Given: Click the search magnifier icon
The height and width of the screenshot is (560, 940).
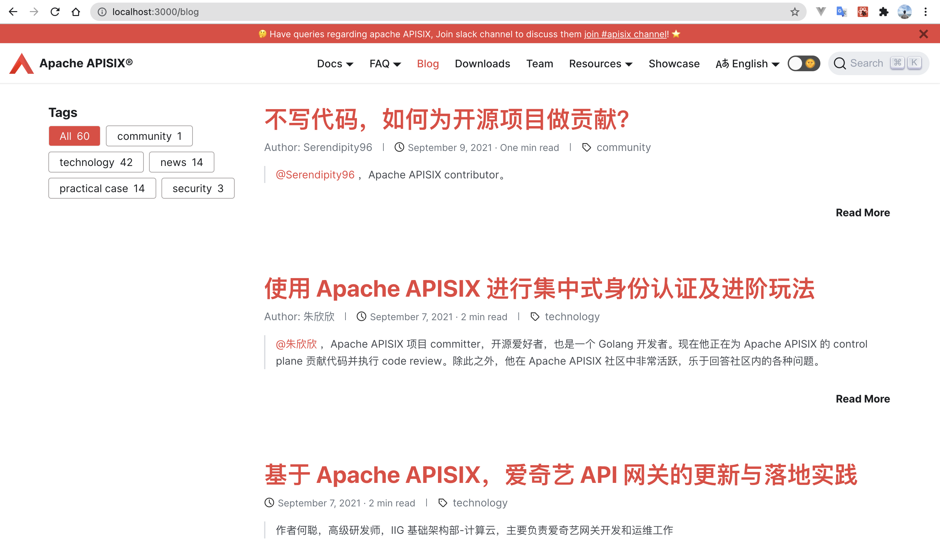Looking at the screenshot, I should (840, 63).
